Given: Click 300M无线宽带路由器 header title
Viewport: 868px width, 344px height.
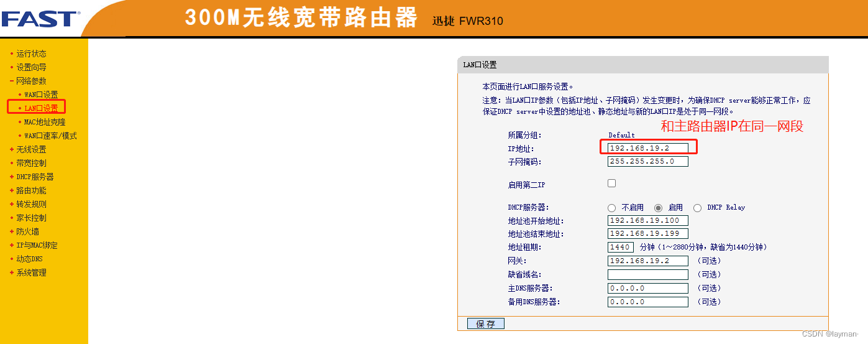Looking at the screenshot, I should [301, 18].
